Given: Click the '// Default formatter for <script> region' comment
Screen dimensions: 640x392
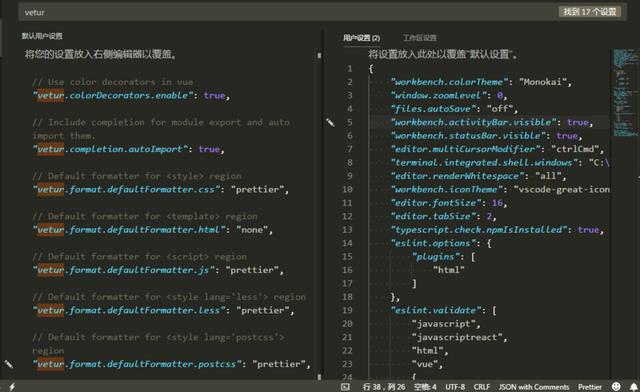Looking at the screenshot, I should pyautogui.click(x=140, y=256).
